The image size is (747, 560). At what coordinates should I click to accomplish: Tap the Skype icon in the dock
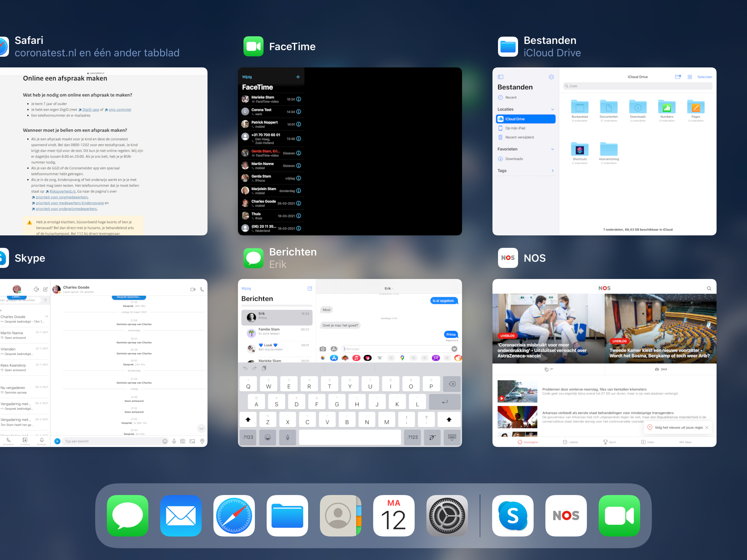513,515
